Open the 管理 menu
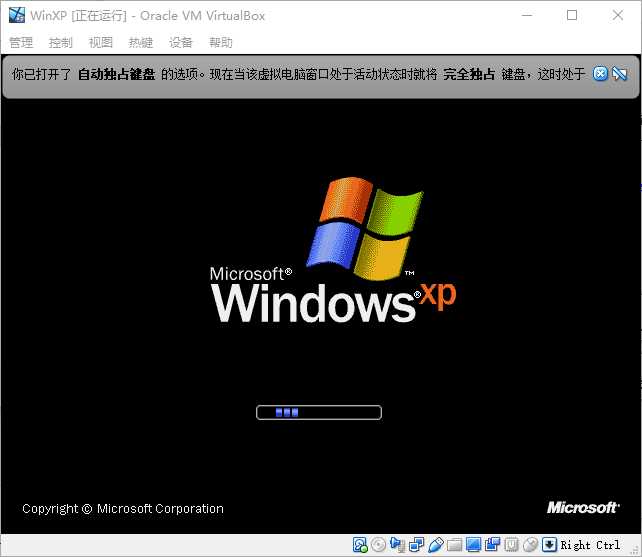This screenshot has height=557, width=642. point(21,42)
